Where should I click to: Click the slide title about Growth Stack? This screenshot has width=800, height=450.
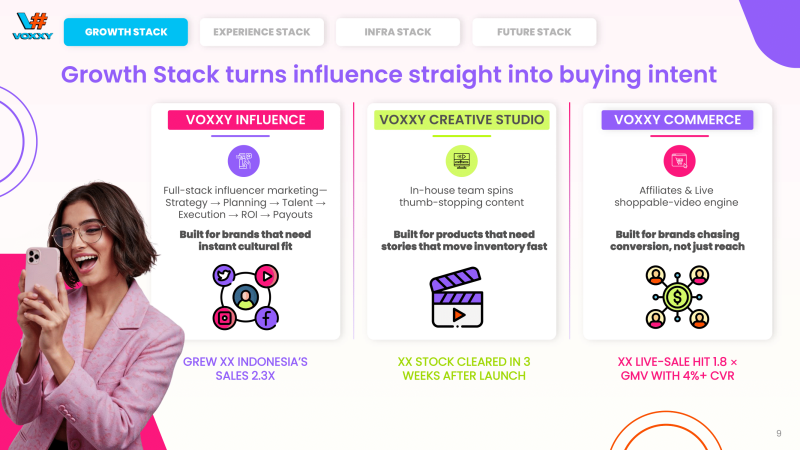pos(389,74)
